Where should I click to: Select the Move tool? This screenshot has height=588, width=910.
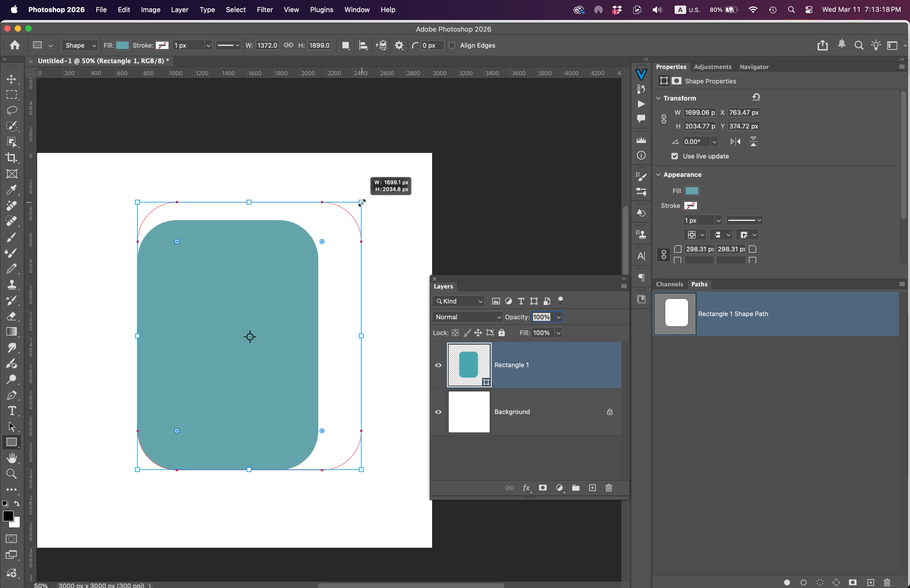12,79
